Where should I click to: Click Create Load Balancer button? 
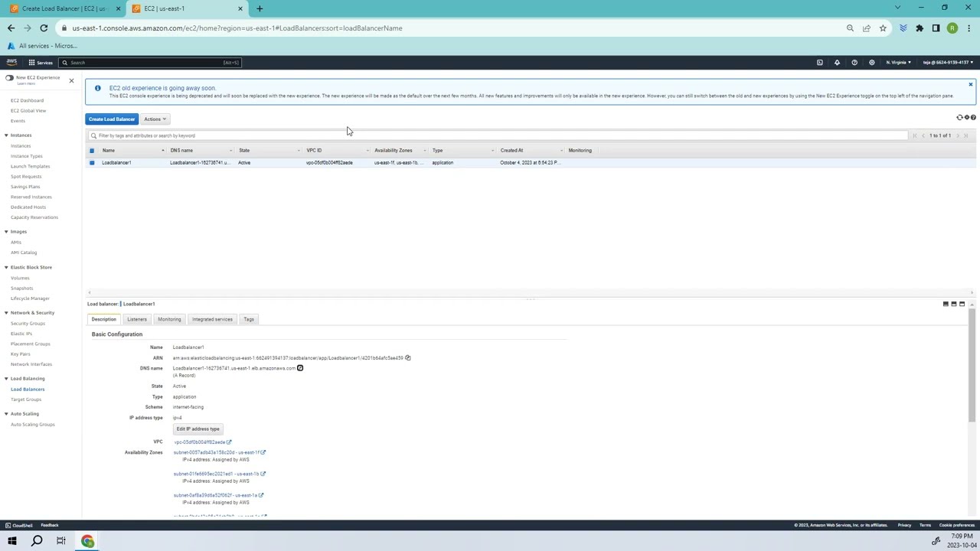click(112, 119)
